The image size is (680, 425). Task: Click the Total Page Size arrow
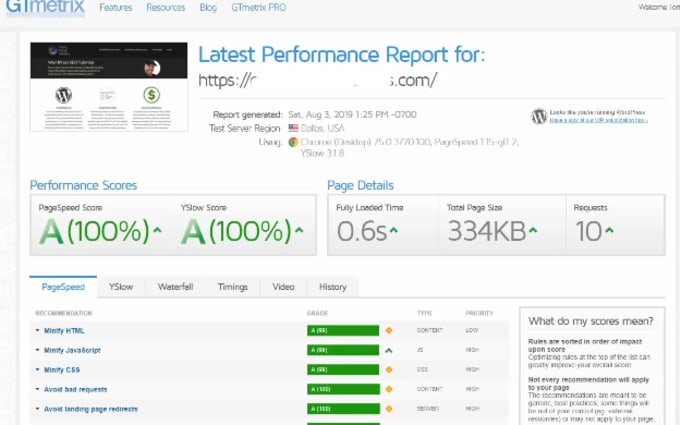[533, 230]
